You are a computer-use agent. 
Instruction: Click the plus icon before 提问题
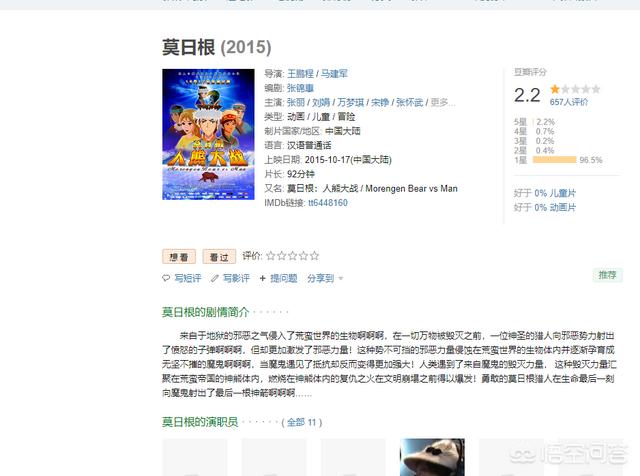pyautogui.click(x=262, y=278)
